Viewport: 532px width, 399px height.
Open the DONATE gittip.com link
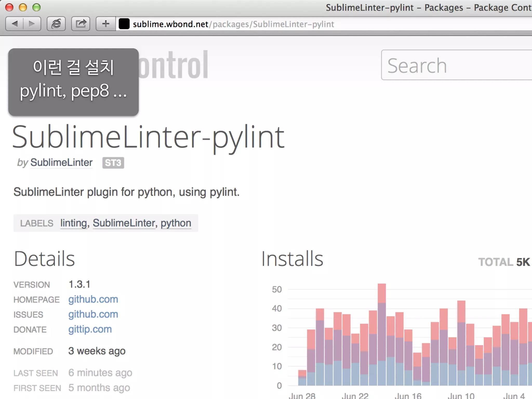[90, 329]
